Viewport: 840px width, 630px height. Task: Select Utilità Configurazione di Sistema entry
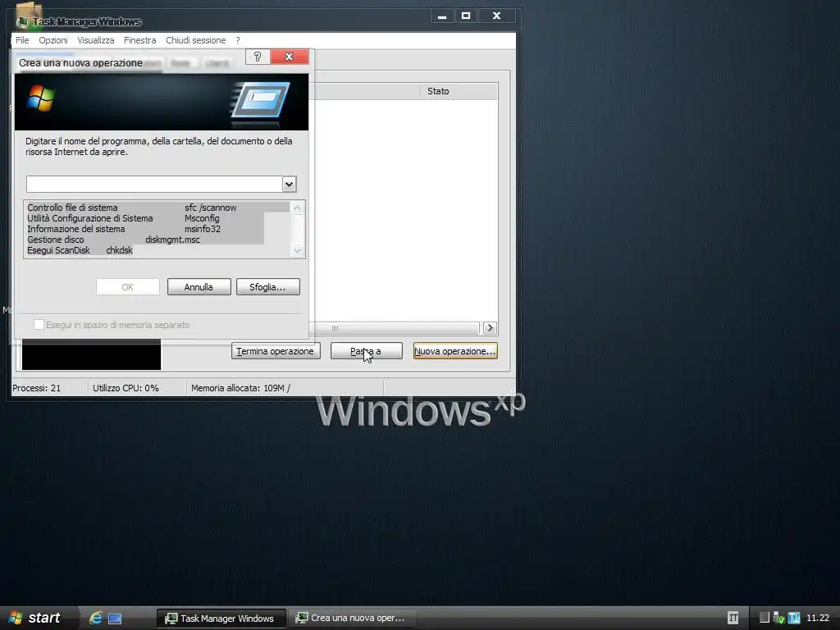coord(144,218)
